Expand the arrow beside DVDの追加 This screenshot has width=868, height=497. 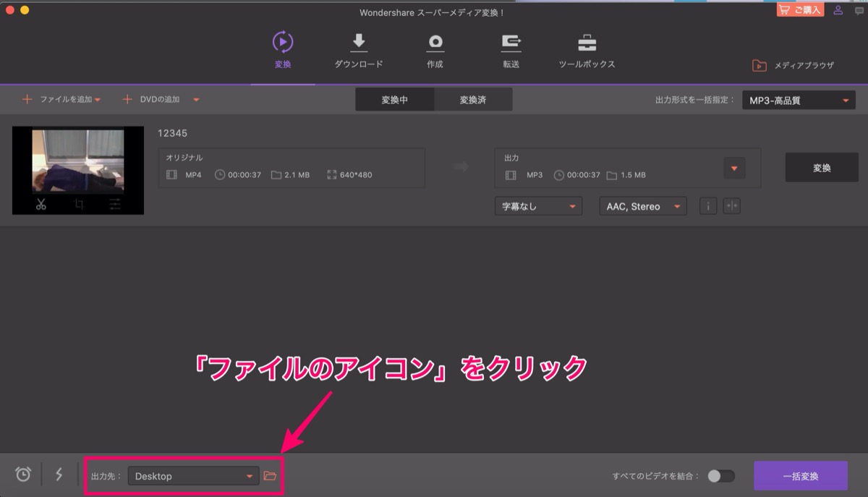click(196, 100)
